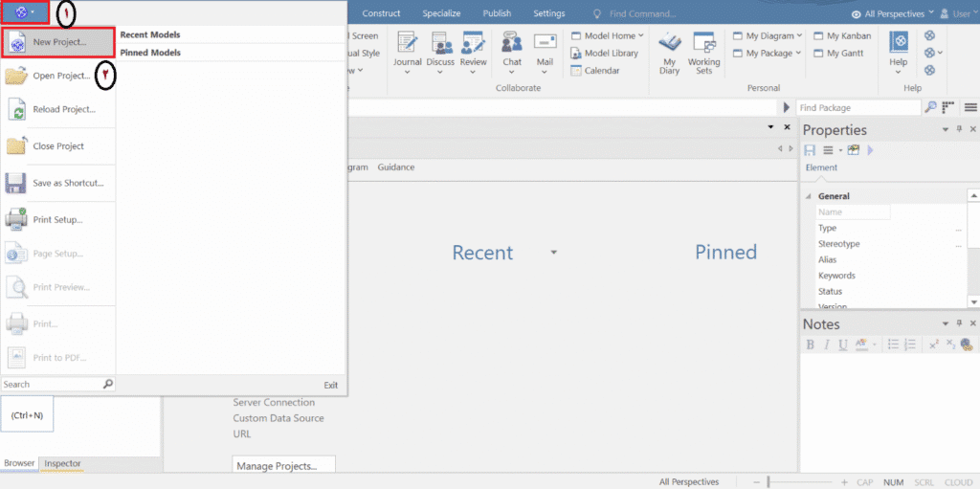Click the Name field in Properties
The image size is (980, 489).
pos(853,212)
